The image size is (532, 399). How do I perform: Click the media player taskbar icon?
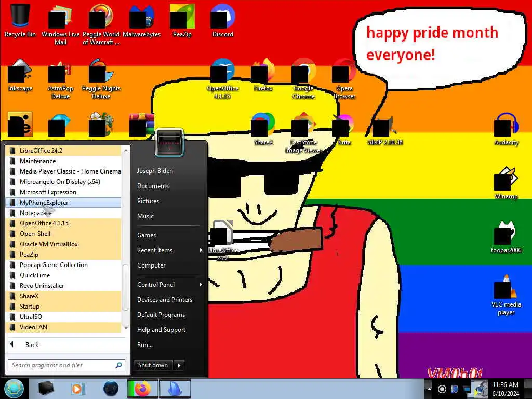click(77, 389)
